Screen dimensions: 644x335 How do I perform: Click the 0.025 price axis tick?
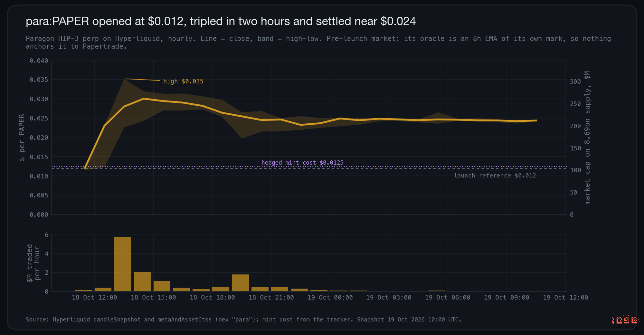[x=39, y=118]
